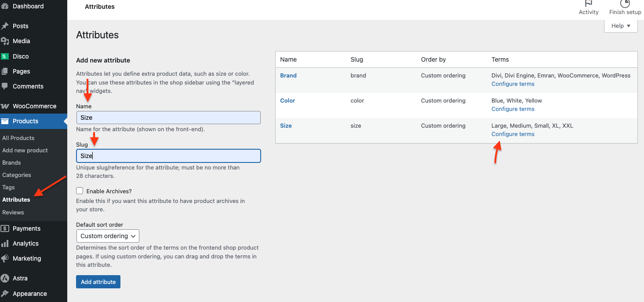The height and width of the screenshot is (302, 644).
Task: Click the Name column header
Action: 288,59
